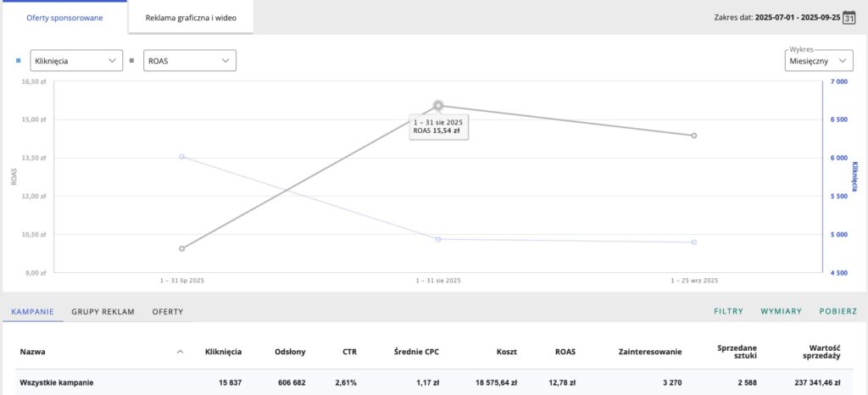Open the Kliknięcia metric dropdown

coord(76,61)
